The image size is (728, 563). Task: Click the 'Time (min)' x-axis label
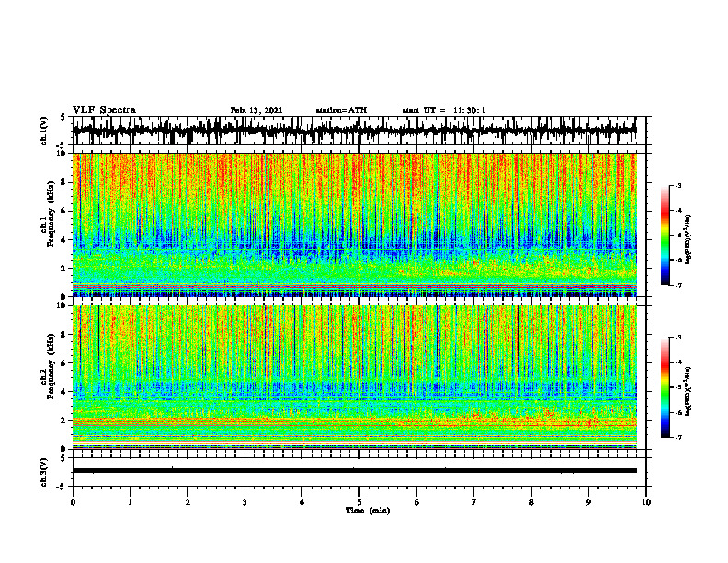tap(368, 511)
